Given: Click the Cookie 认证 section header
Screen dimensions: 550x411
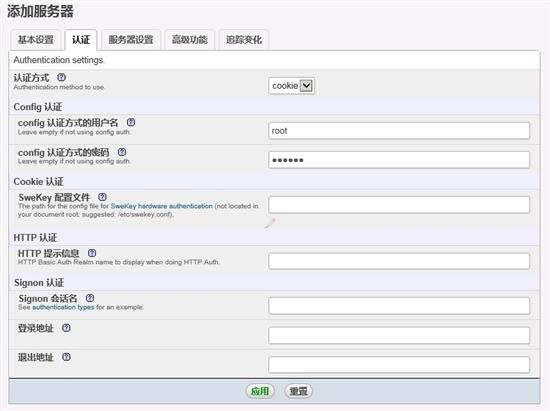Looking at the screenshot, I should coord(39,181).
